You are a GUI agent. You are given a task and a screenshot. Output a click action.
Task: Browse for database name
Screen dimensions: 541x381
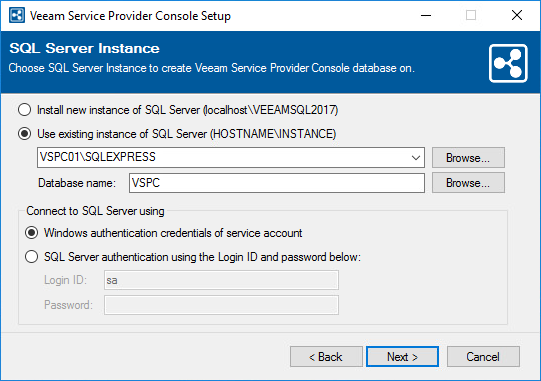468,183
